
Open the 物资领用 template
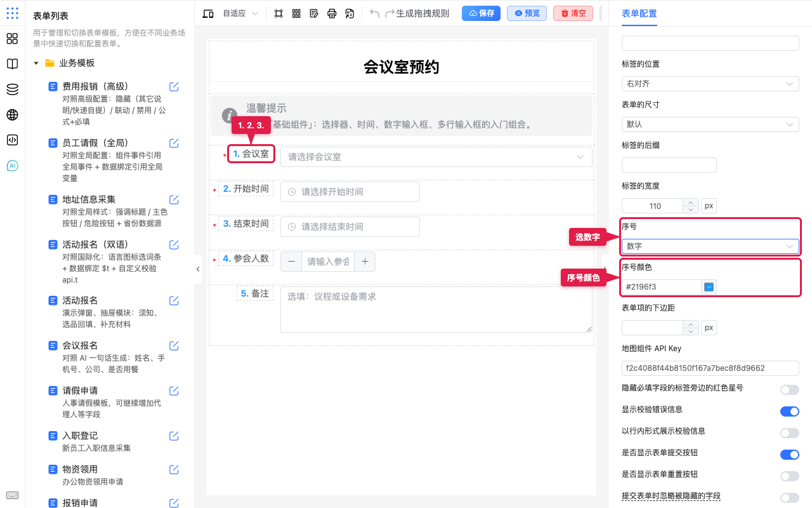pyautogui.click(x=80, y=469)
